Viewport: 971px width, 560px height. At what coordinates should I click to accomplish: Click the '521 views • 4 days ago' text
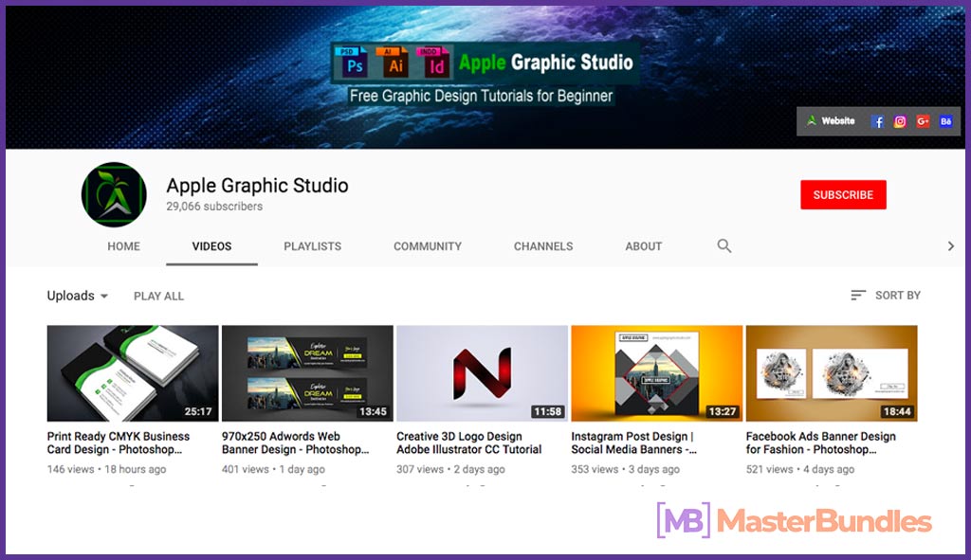tap(800, 469)
